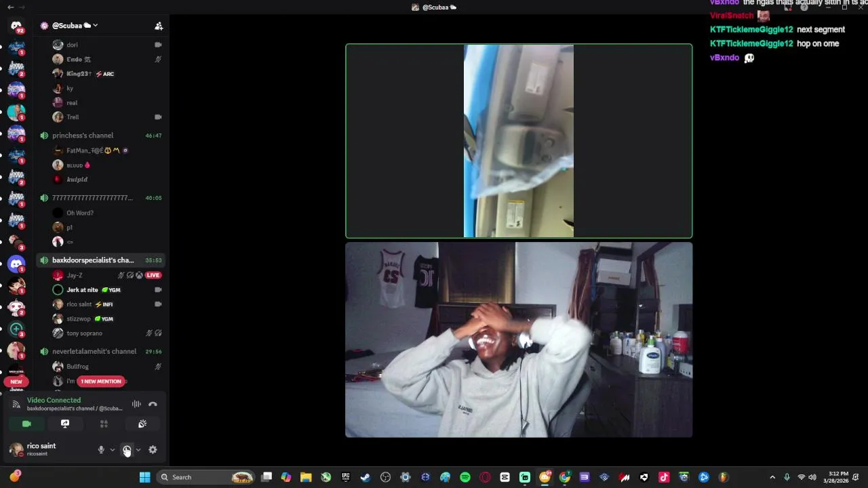
Task: Open taskbar volume speaker icon
Action: tap(812, 477)
